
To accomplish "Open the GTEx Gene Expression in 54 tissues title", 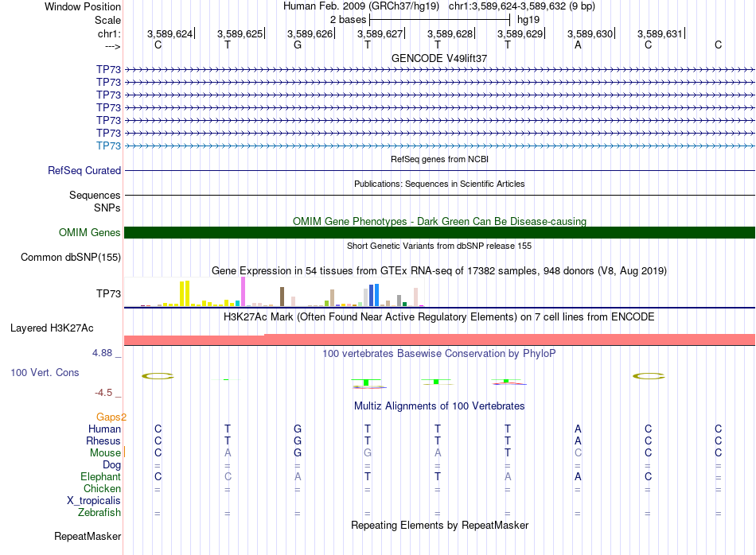I will [x=439, y=271].
